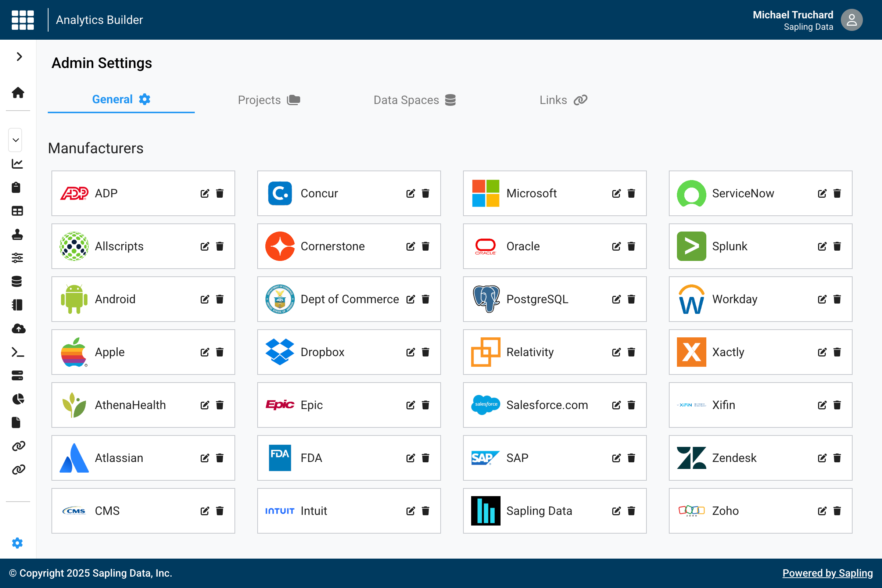Open the pie chart sidebar icon
This screenshot has height=588, width=882.
click(x=18, y=399)
